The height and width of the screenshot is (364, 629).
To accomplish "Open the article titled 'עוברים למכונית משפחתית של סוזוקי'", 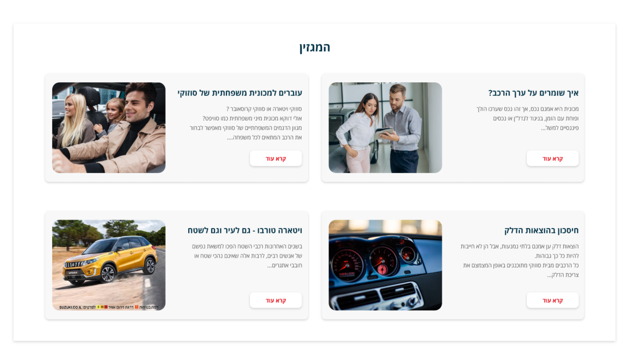I will [239, 92].
